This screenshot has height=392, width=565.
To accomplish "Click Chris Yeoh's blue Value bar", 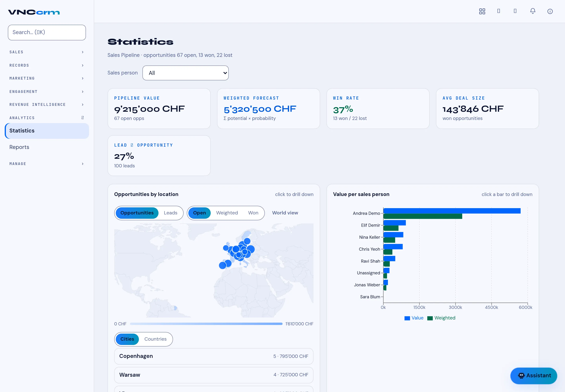I will click(x=393, y=247).
